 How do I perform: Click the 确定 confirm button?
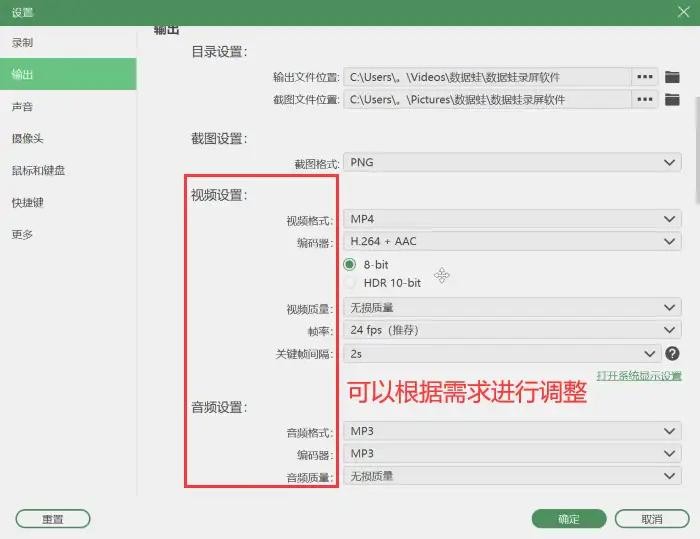click(x=568, y=519)
